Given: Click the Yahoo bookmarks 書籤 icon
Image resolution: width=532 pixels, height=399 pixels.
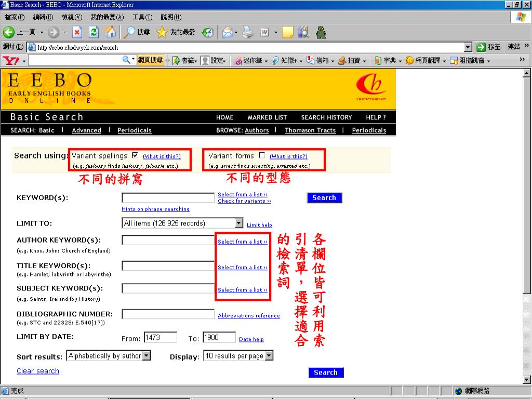Looking at the screenshot, I should (176, 61).
